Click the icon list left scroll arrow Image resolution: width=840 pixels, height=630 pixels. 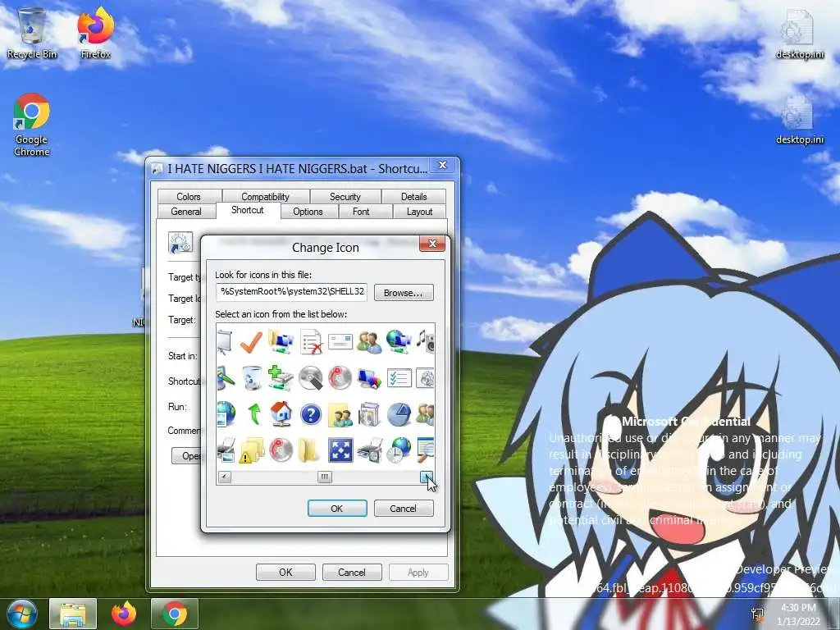tap(225, 477)
